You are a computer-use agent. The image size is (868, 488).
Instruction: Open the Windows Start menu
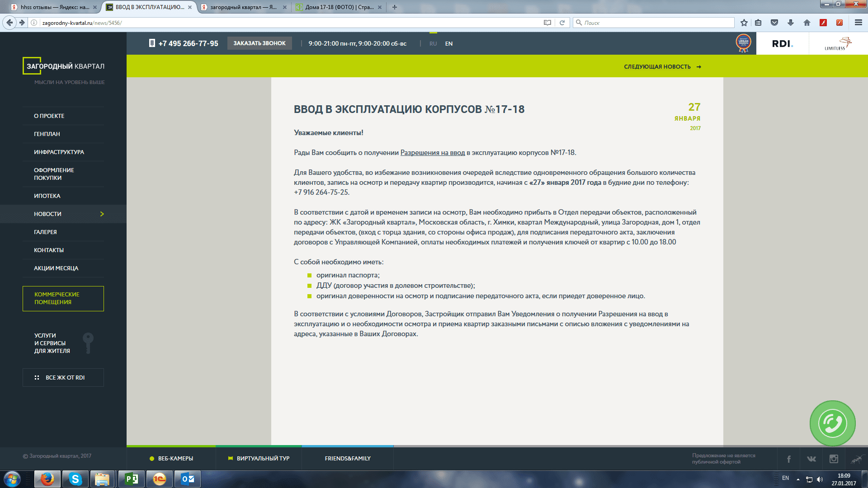tap(12, 479)
